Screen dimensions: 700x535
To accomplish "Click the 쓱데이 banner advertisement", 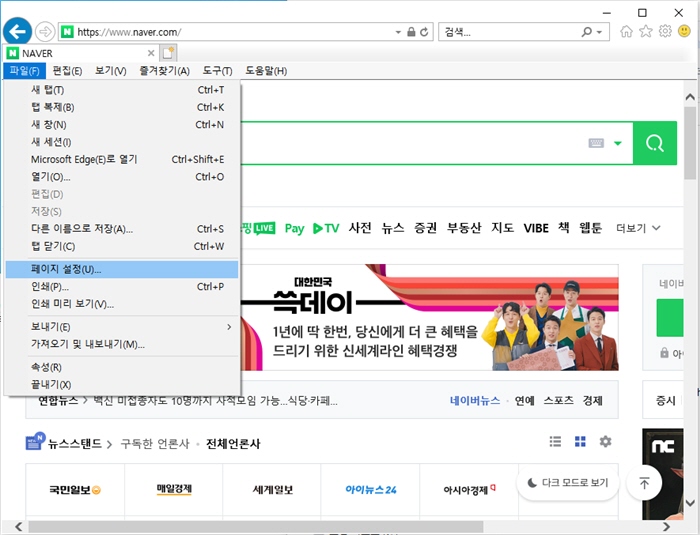I will click(429, 317).
